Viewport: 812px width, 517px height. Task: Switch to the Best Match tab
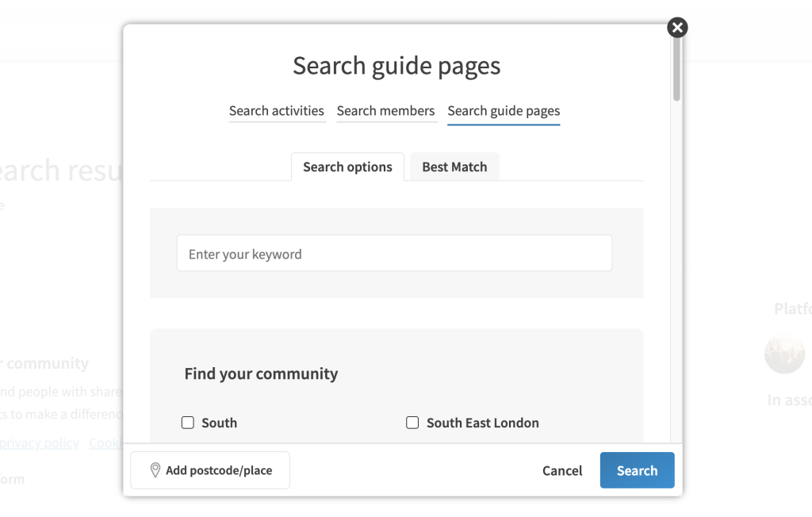(454, 167)
